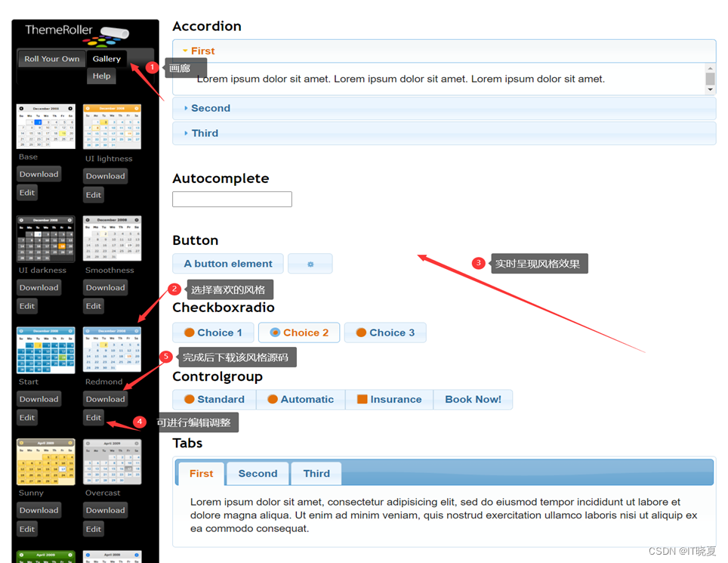The image size is (728, 563).
Task: Select the Overcast theme thumbnail
Action: click(x=112, y=462)
